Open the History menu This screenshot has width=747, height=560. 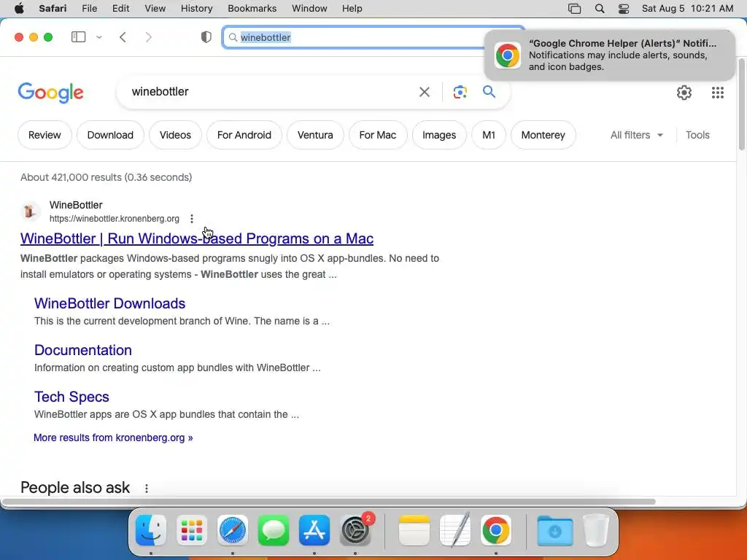196,9
